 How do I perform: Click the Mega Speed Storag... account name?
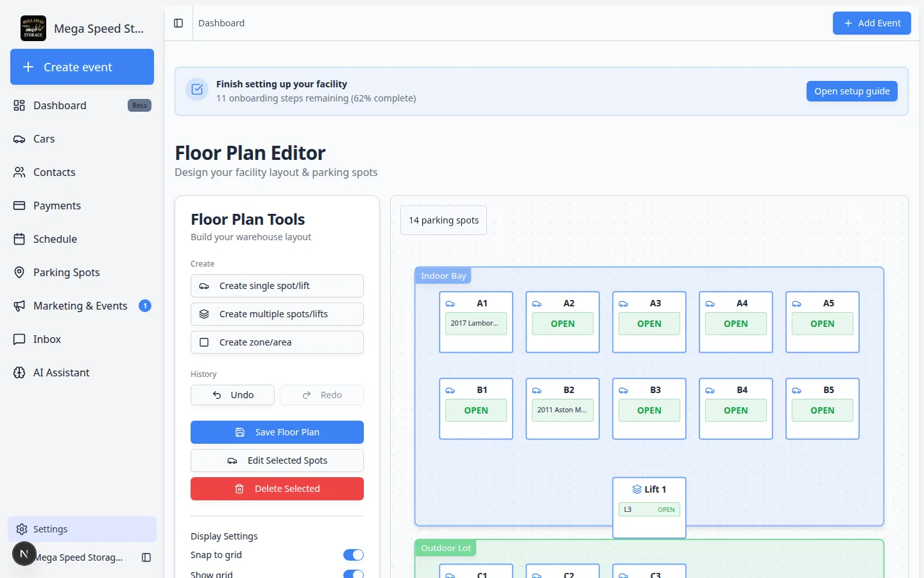[x=78, y=557]
